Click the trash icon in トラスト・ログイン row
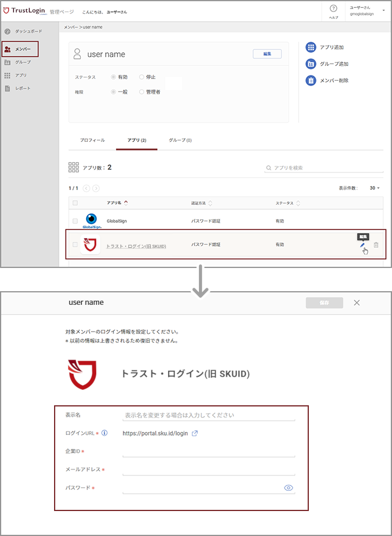Image resolution: width=392 pixels, height=536 pixels. [x=376, y=245]
